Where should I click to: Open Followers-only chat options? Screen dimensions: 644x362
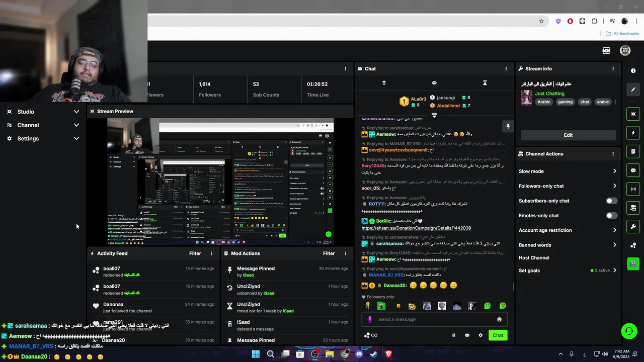tap(568, 186)
